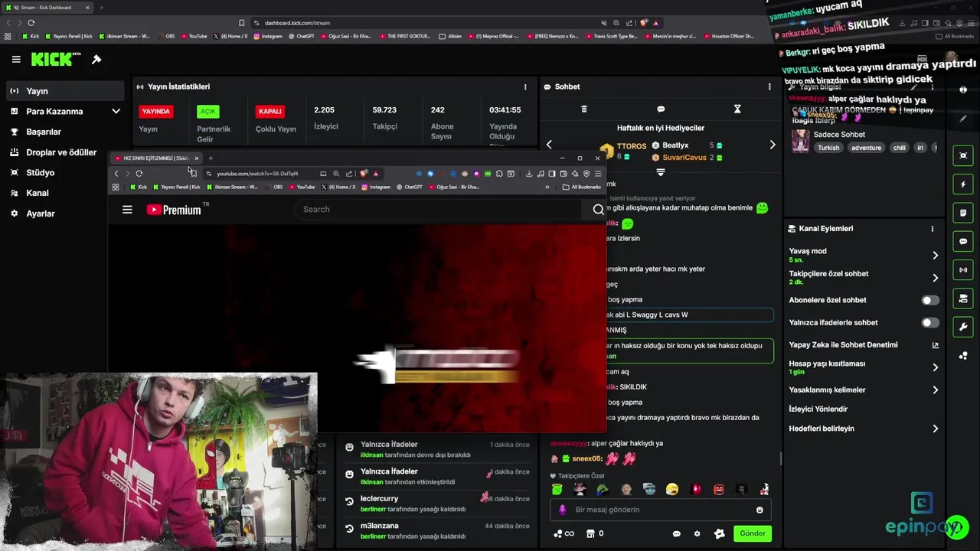The image size is (980, 551).
Task: Click the Turkish stream tag
Action: [x=828, y=148]
